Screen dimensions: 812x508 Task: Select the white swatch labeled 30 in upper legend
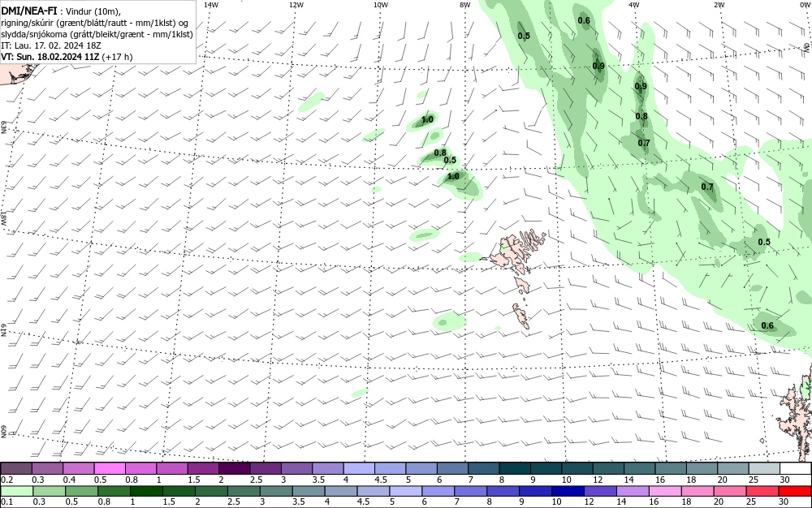(x=796, y=468)
